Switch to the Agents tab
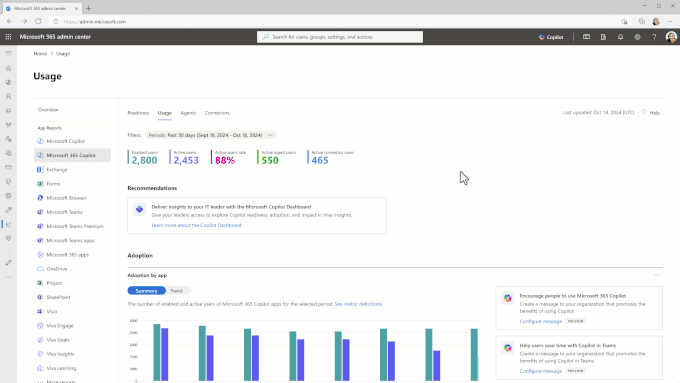 (x=188, y=113)
